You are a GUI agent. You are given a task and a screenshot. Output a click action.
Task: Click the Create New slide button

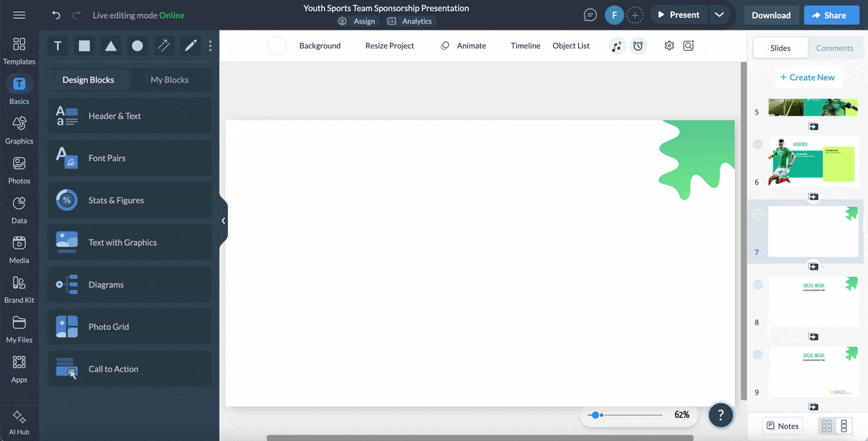809,77
